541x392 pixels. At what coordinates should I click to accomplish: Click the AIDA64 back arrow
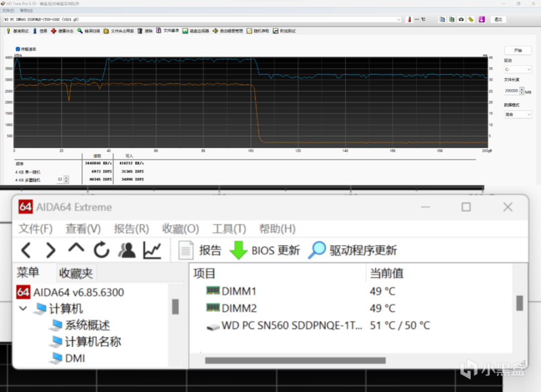point(27,250)
